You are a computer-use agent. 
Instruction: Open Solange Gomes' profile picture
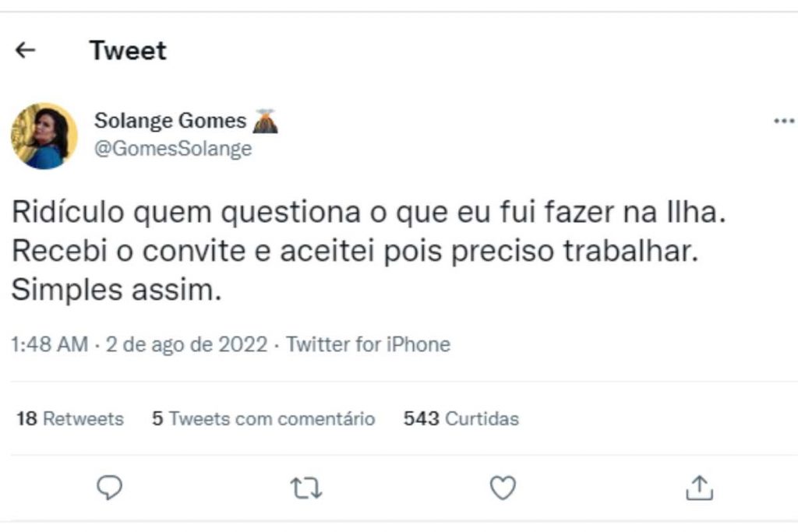click(44, 136)
